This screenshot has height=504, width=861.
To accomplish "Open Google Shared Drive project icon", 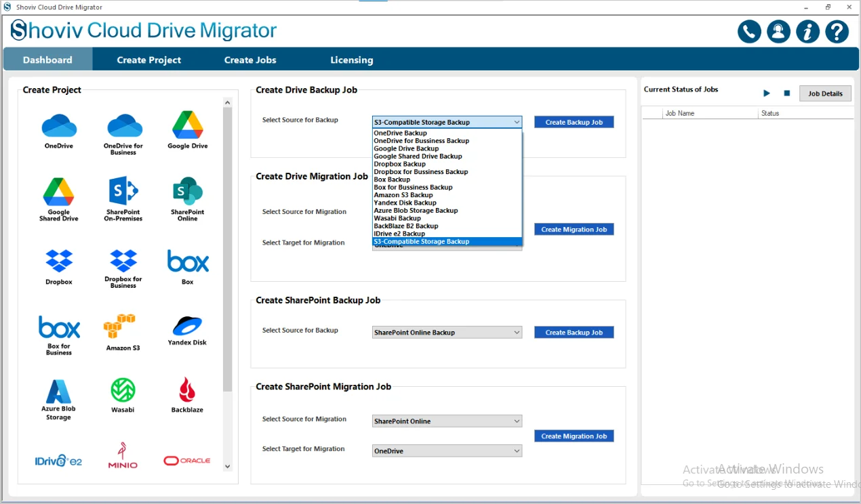I will 59,200.
